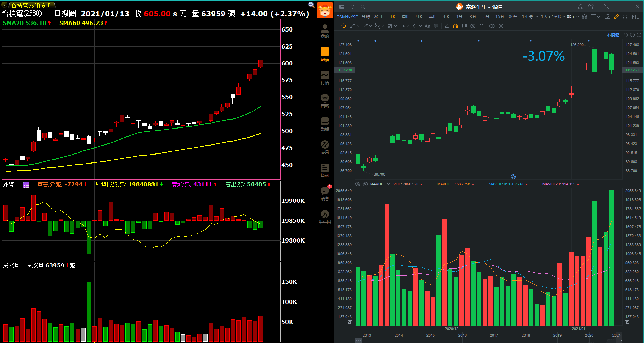Image resolution: width=644 pixels, height=343 pixels.
Task: Open the layout square dropdown
Action: pyautogui.click(x=595, y=17)
